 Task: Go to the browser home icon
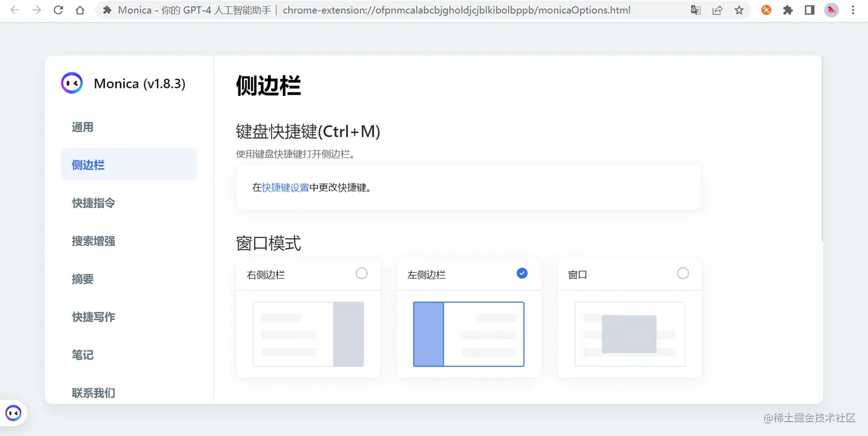pos(80,10)
